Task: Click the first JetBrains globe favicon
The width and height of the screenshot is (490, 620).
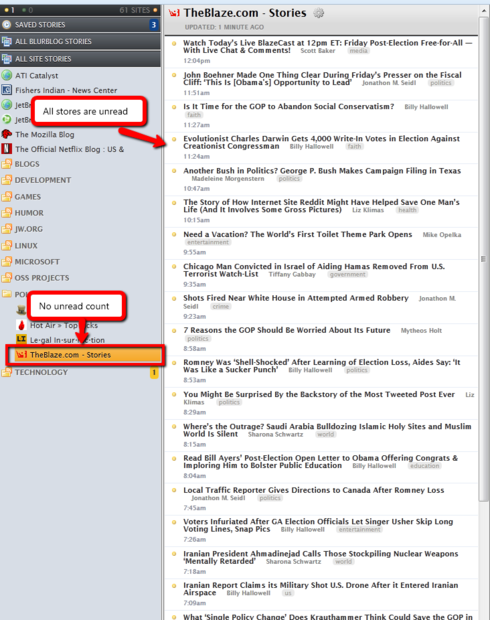Action: coord(7,105)
